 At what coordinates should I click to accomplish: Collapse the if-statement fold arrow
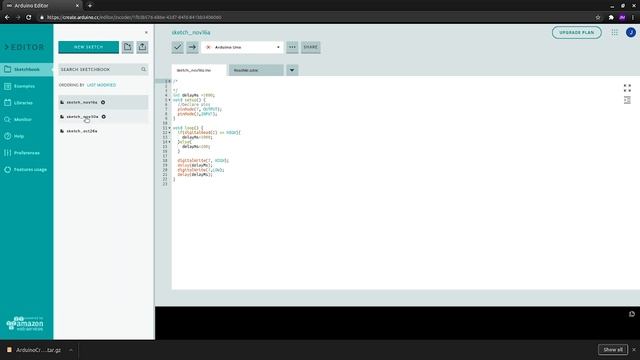coord(170,133)
